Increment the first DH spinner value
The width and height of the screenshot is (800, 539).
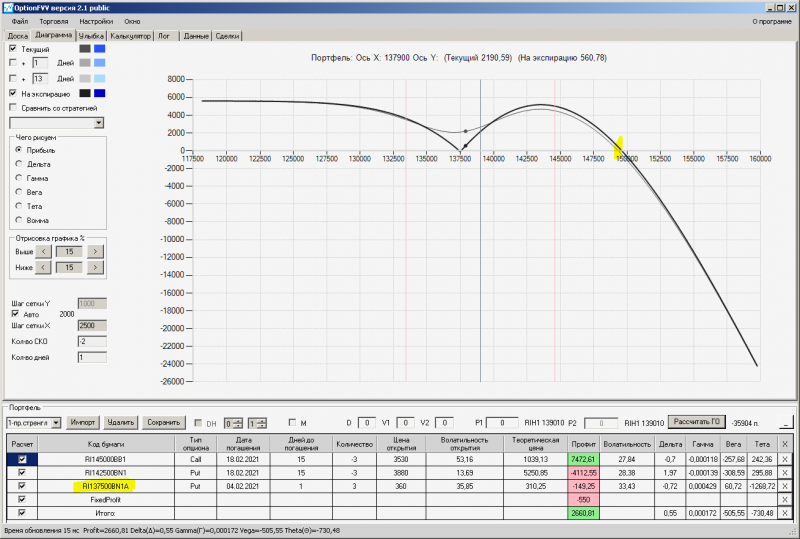pyautogui.click(x=238, y=420)
